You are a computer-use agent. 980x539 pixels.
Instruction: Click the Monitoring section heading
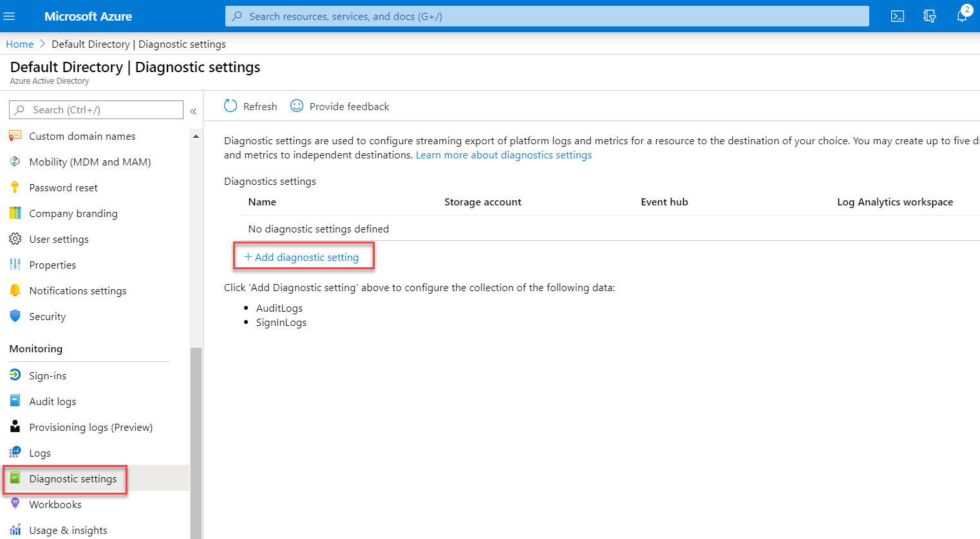tap(36, 348)
